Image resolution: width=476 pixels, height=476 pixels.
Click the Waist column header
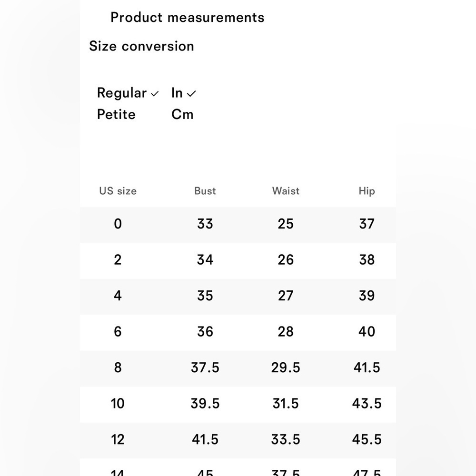[x=286, y=191]
